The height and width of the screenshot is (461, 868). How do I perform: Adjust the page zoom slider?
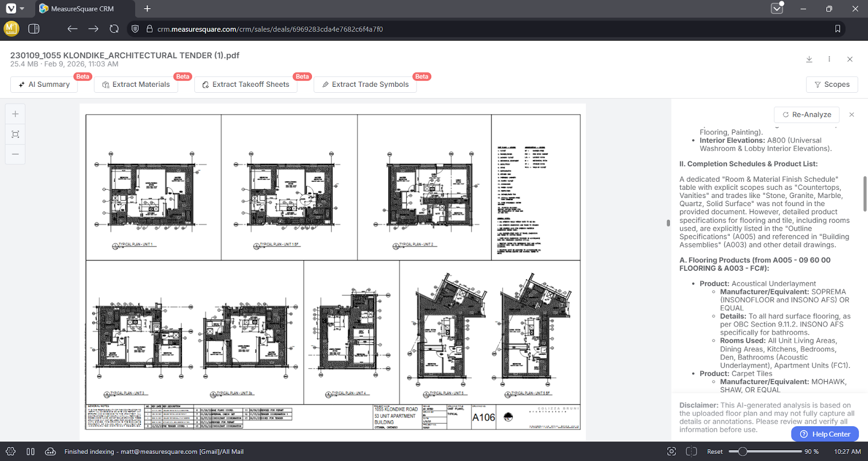(x=743, y=451)
